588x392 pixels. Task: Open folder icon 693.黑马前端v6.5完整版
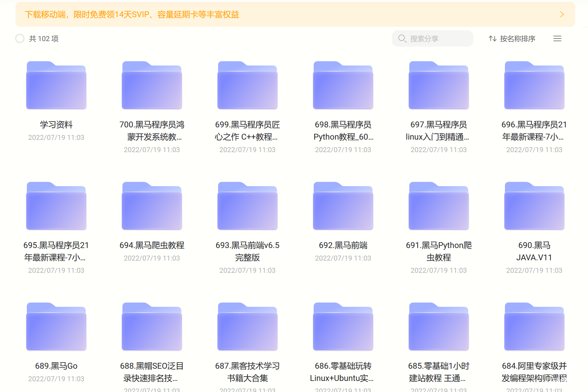point(248,206)
